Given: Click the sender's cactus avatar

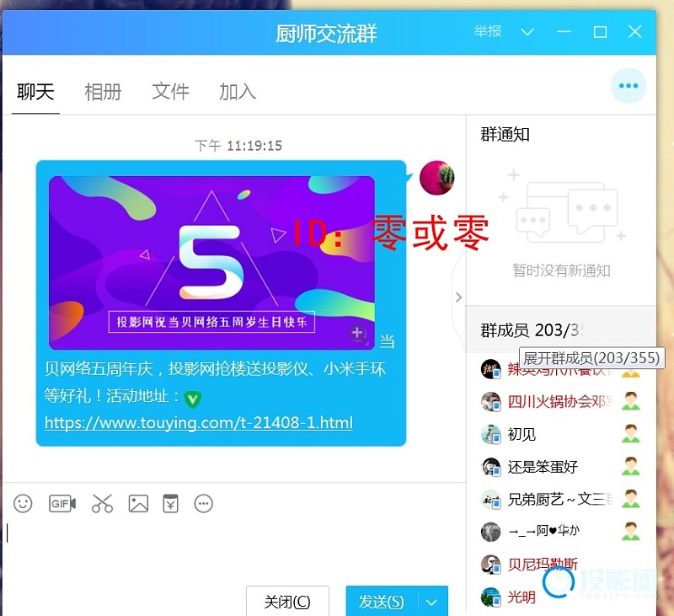Looking at the screenshot, I should 436,178.
